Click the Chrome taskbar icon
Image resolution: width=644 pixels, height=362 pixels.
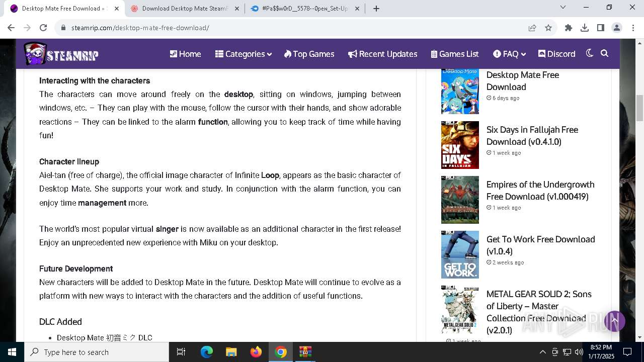281,352
